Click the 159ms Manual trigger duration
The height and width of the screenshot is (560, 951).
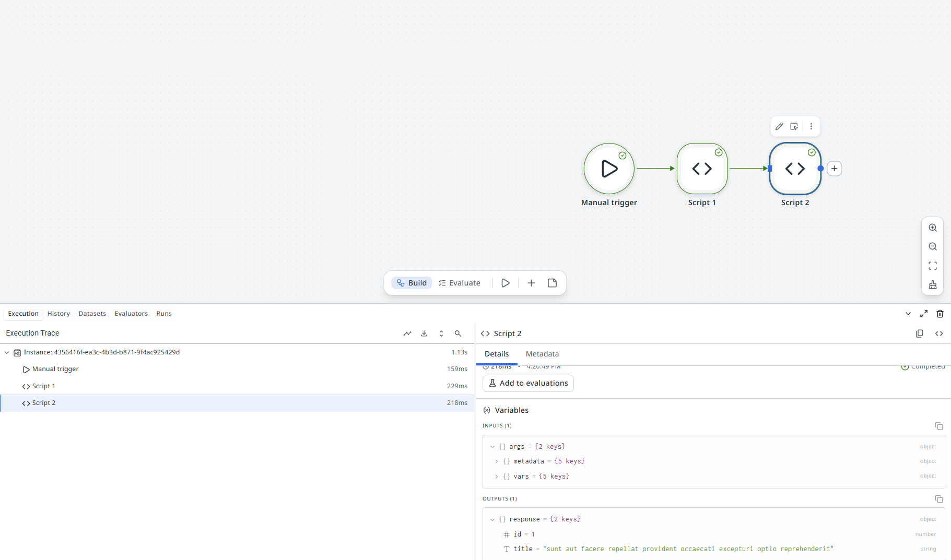[457, 369]
